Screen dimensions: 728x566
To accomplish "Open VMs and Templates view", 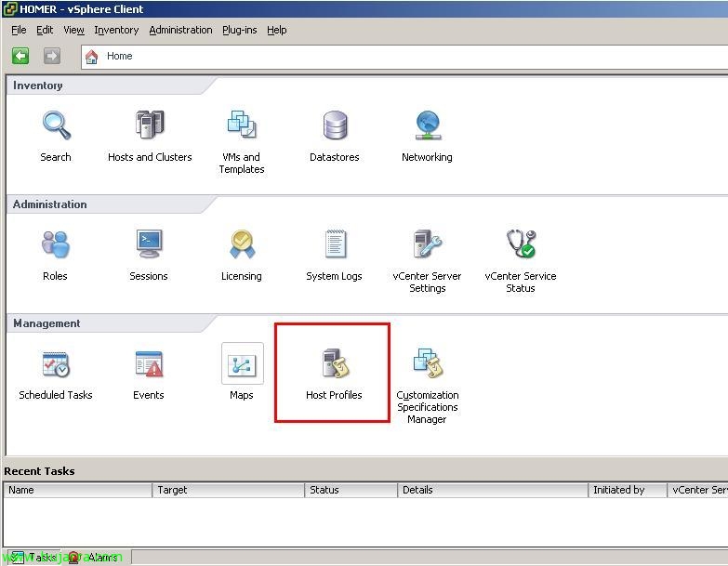I will click(x=242, y=125).
